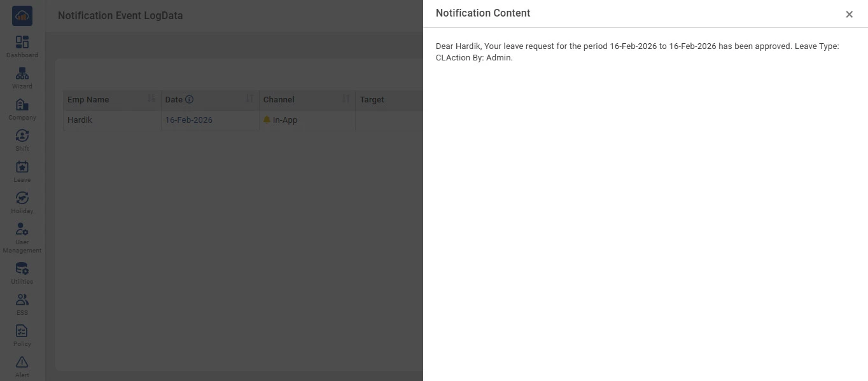Sort table by Emp Name column
The width and height of the screenshot is (868, 381).
point(151,99)
